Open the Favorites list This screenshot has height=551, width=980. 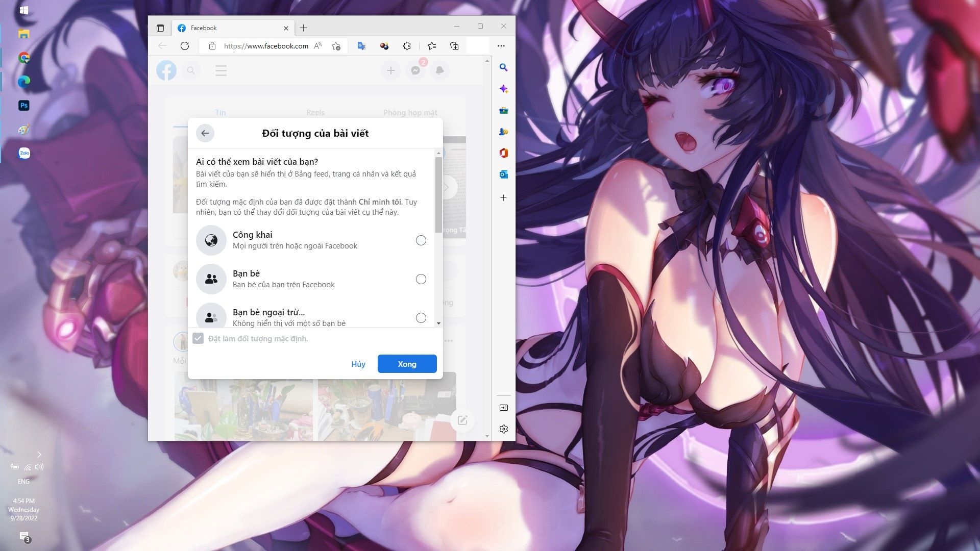[432, 46]
